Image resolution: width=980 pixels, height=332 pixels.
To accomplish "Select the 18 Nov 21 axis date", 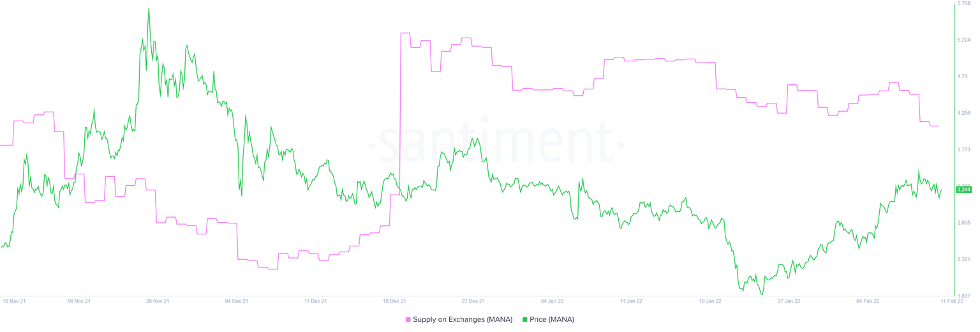I will 78,301.
